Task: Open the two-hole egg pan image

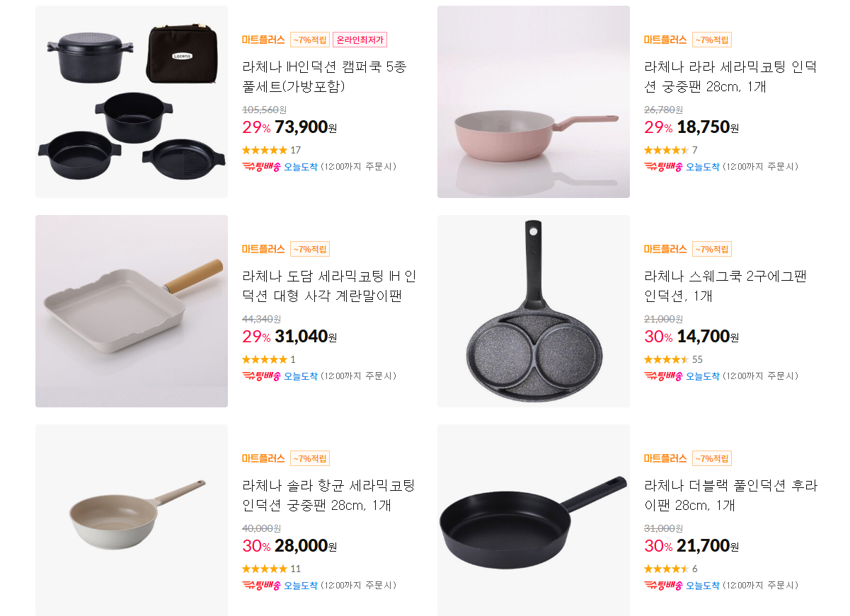Action: (x=534, y=311)
